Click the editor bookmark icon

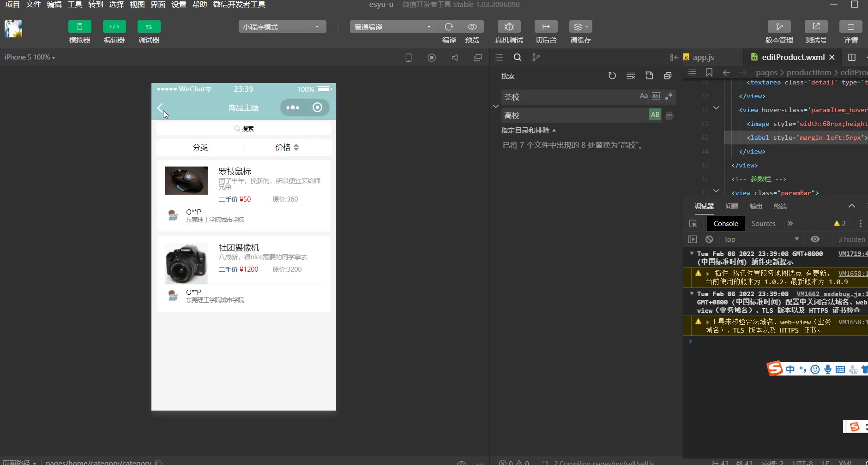click(x=709, y=72)
